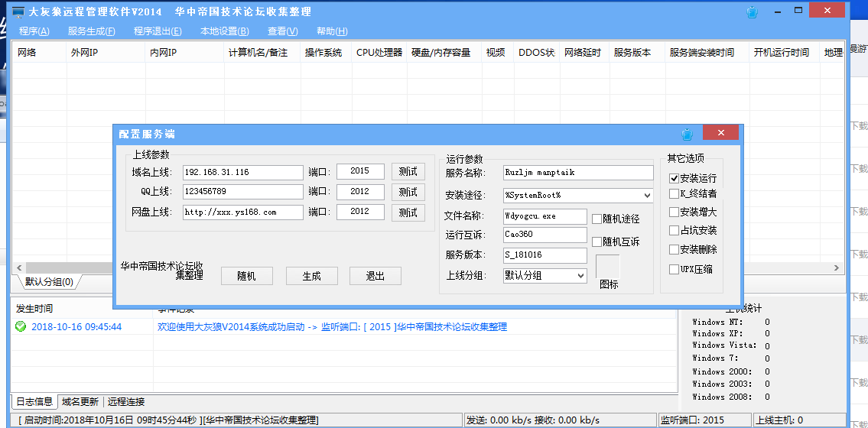Viewport: 868px width, 428px height.
Task: Open the 本地设置(B) menu
Action: click(x=224, y=31)
